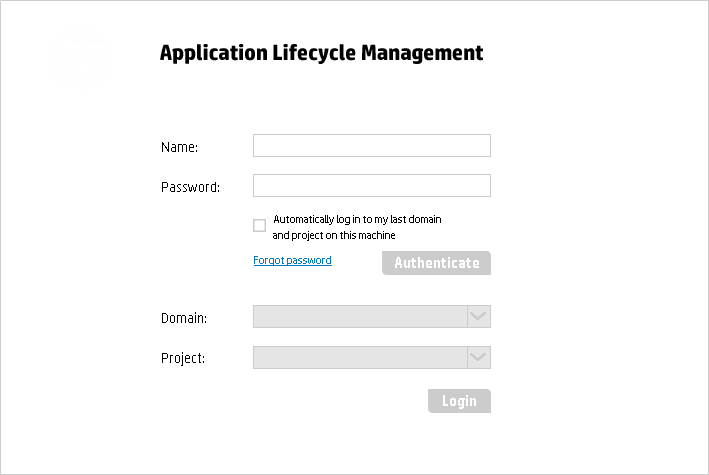709x475 pixels.
Task: Open the Forgot password link
Action: pyautogui.click(x=292, y=260)
